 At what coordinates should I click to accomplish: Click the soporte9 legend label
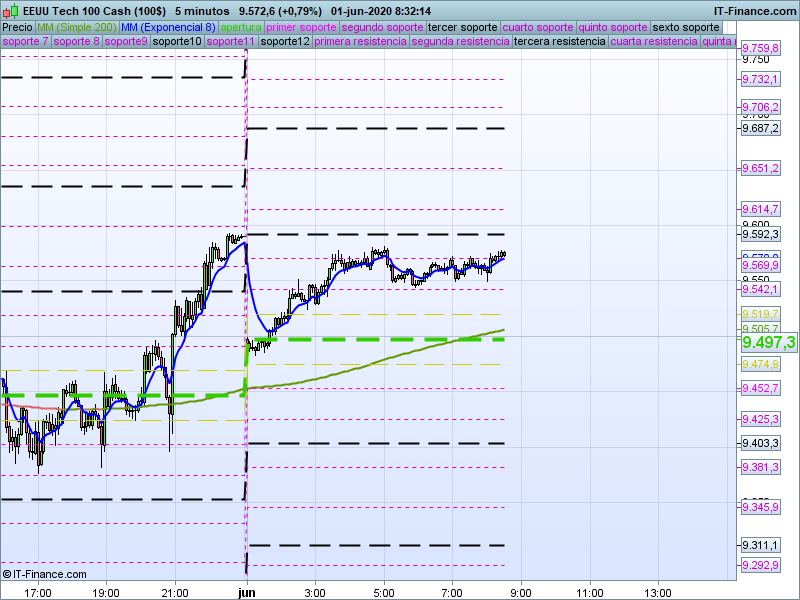[126, 41]
